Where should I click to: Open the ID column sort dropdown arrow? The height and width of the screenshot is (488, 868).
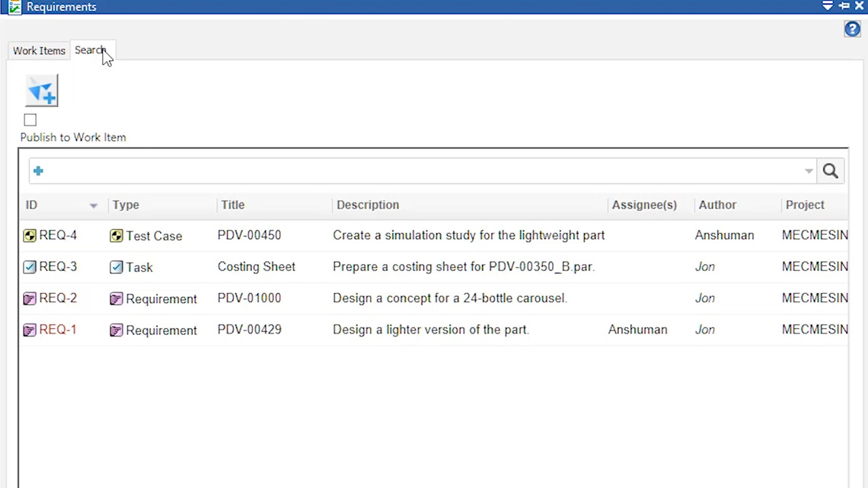pyautogui.click(x=94, y=206)
